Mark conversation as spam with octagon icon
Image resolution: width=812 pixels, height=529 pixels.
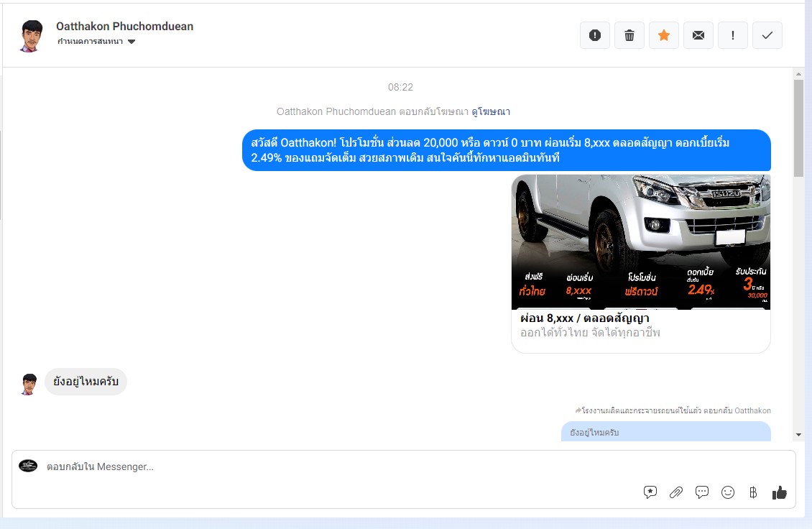(x=594, y=35)
